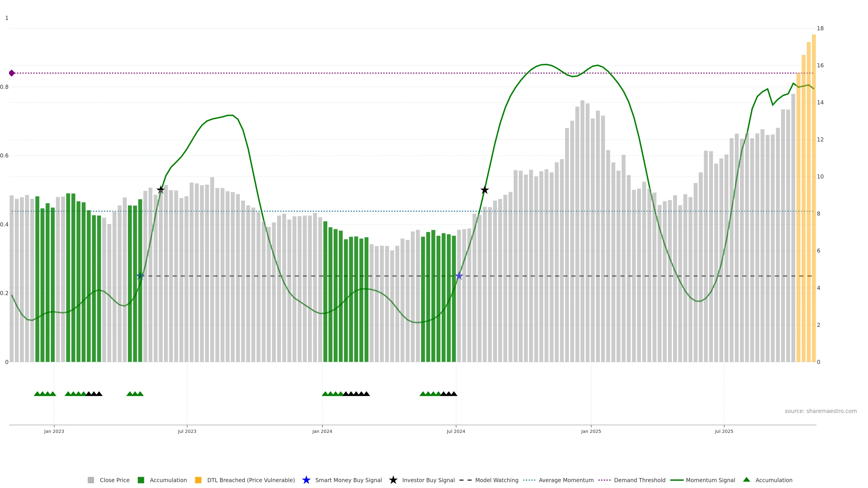Hide the Model Watching series via legend
The width and height of the screenshot is (868, 488).
tap(496, 480)
